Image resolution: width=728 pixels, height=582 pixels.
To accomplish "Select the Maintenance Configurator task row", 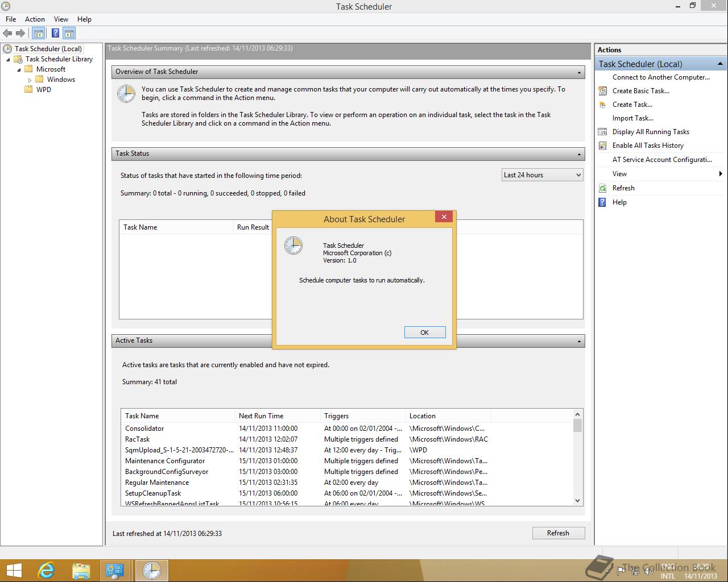I will point(347,461).
